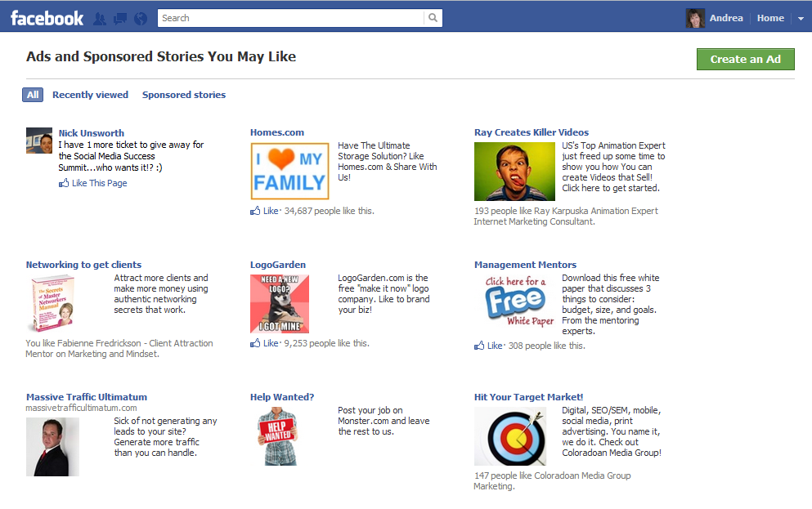Screen dimensions: 812x509
Task: Click the text '308 people like this.'
Action: pyautogui.click(x=547, y=346)
